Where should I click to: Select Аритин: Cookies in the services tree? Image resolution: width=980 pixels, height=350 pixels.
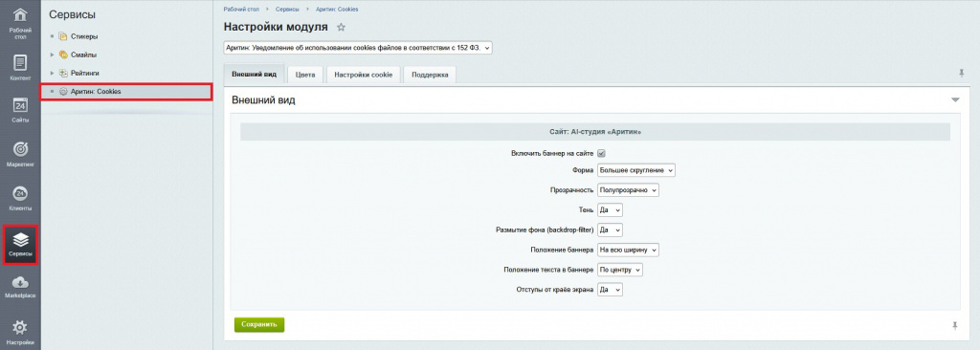pyautogui.click(x=96, y=91)
